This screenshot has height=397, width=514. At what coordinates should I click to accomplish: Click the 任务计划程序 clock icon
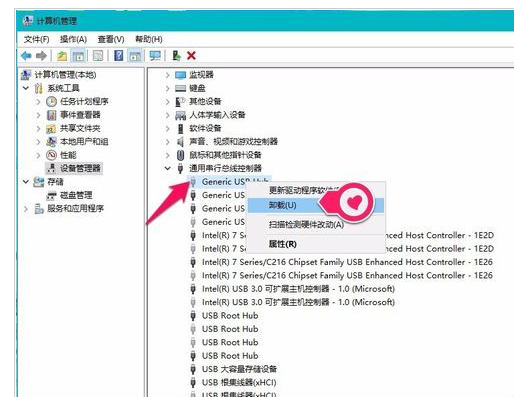click(x=51, y=101)
